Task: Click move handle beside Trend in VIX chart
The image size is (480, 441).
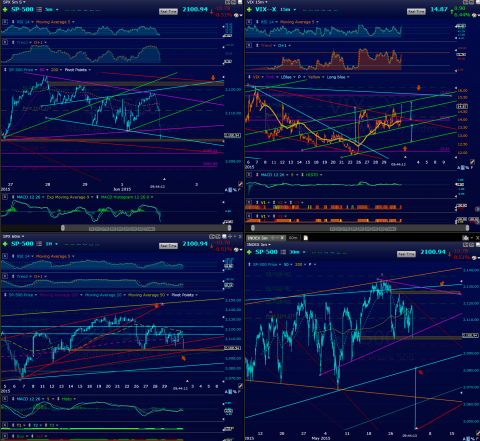Action: tap(257, 45)
